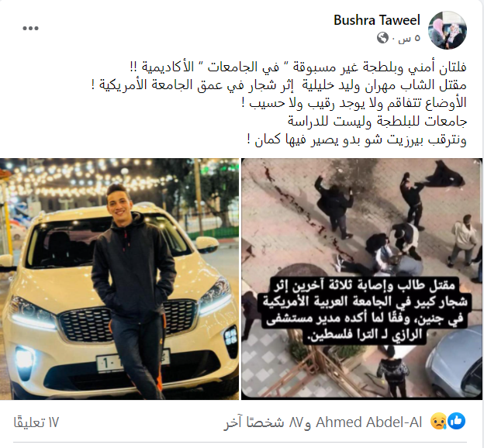Click the white car's license plate in photo
Screen dimensions: 484x448
pyautogui.click(x=133, y=361)
